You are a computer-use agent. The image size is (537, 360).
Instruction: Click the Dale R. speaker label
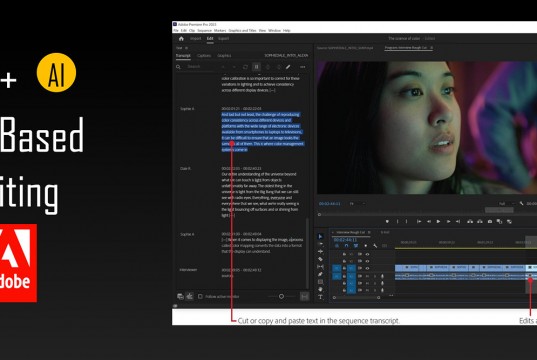coord(186,169)
